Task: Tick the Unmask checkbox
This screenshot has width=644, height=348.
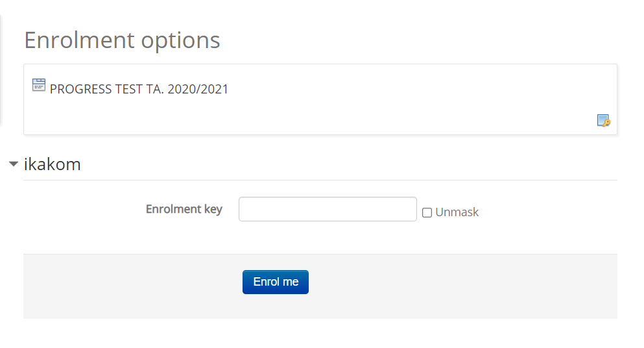Action: click(427, 213)
